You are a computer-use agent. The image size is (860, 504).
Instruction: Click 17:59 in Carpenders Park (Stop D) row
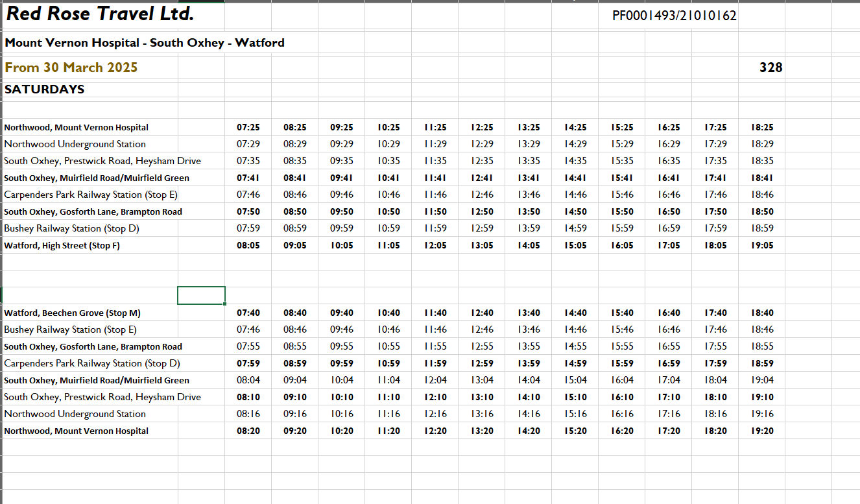pyautogui.click(x=715, y=363)
